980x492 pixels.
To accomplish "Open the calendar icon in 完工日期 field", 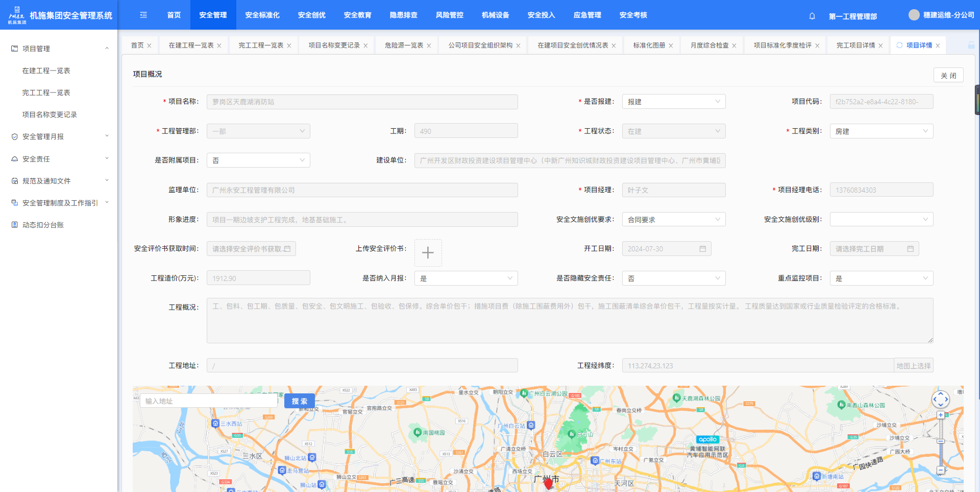I will [x=910, y=249].
